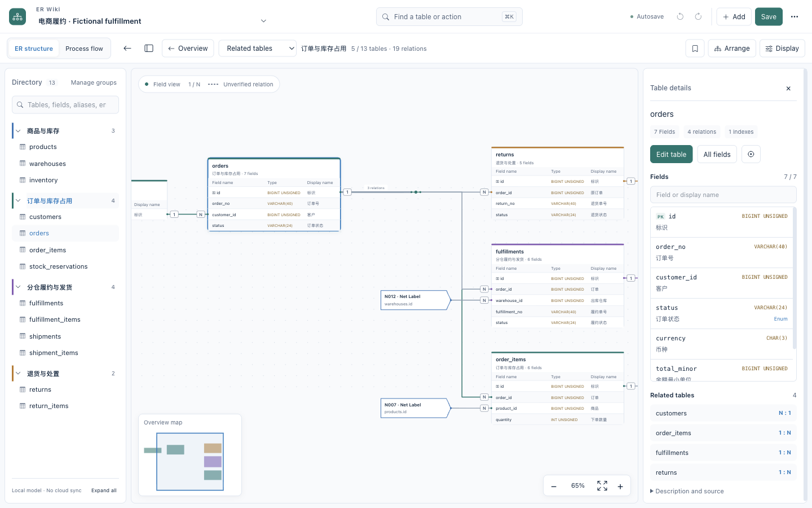Switch to the Process flow tab

click(x=84, y=49)
